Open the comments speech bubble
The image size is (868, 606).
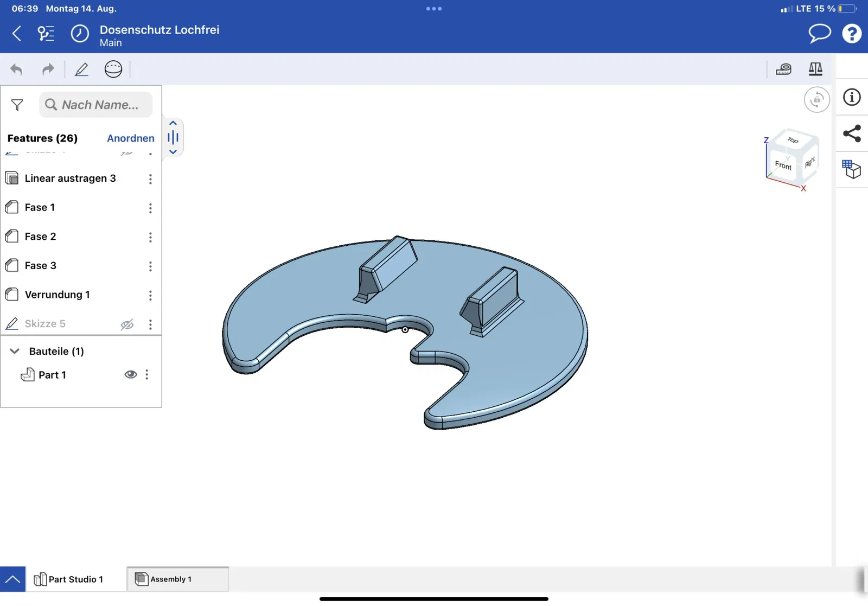[x=820, y=34]
